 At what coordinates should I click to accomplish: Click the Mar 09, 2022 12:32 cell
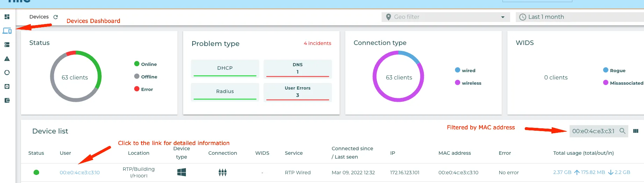point(353,173)
